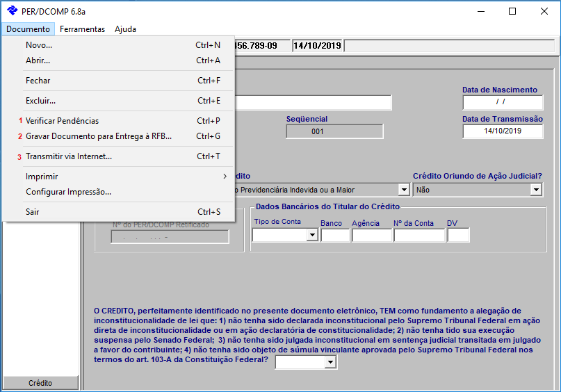Click the Data de Nascimento field
The width and height of the screenshot is (561, 392).
tap(503, 102)
